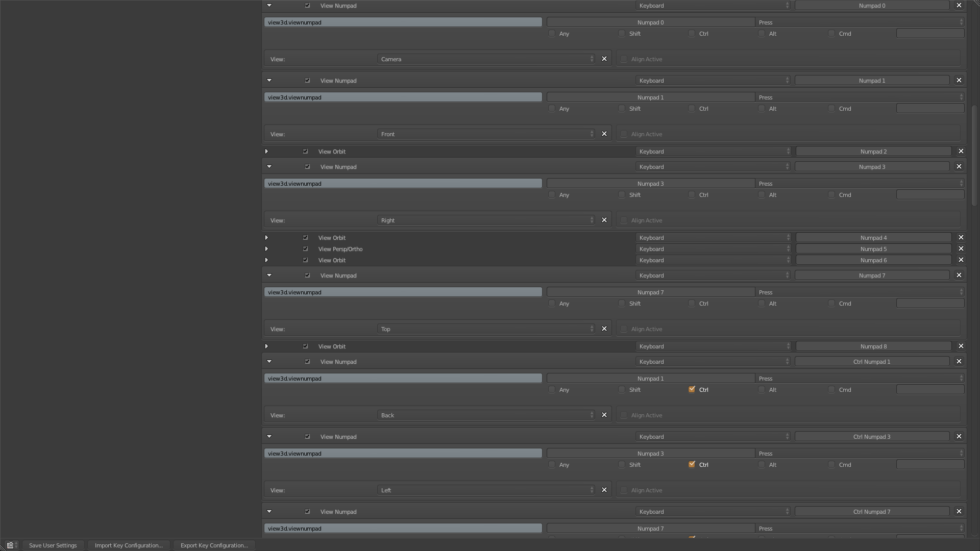Screen dimensions: 980x551
Task: Delete the Numpad 0 View Numpad entry
Action: point(959,5)
